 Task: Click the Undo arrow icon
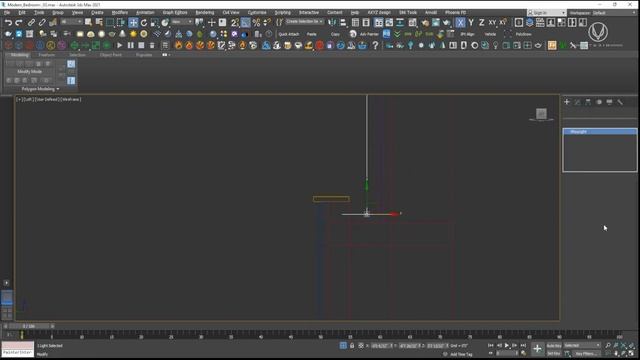[8, 22]
